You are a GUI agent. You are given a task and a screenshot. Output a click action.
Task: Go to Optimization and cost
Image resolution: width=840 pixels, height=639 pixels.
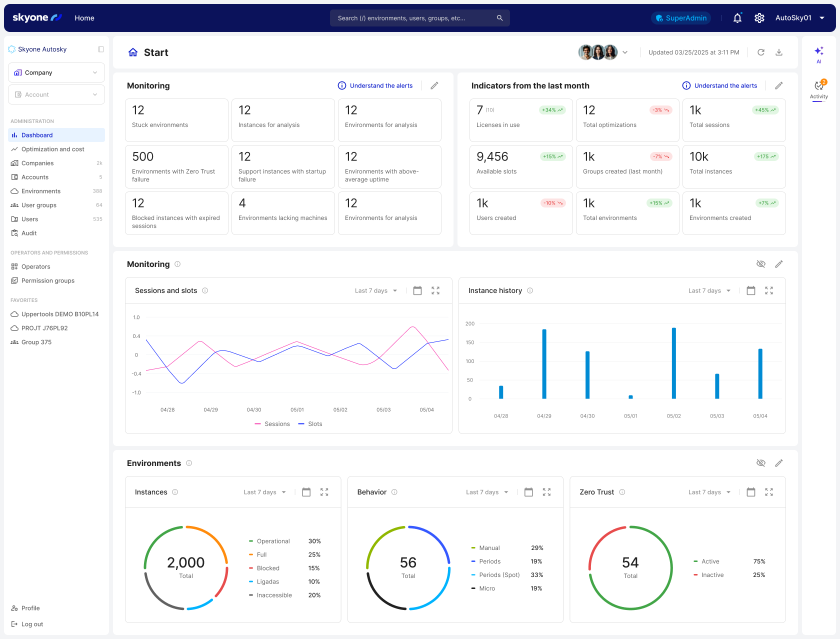coord(52,149)
